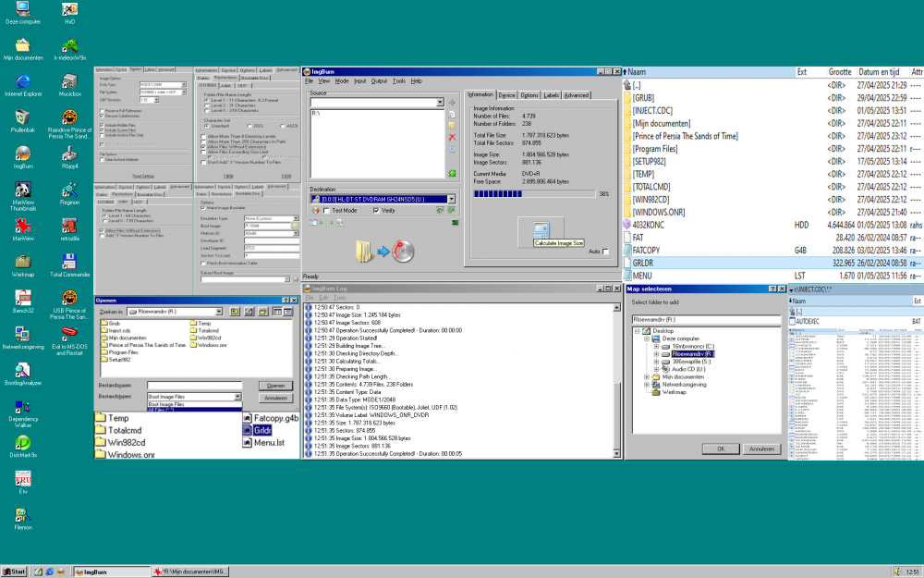This screenshot has height=578, width=924.
Task: Click OK in Map selecteren dialog
Action: coord(719,449)
